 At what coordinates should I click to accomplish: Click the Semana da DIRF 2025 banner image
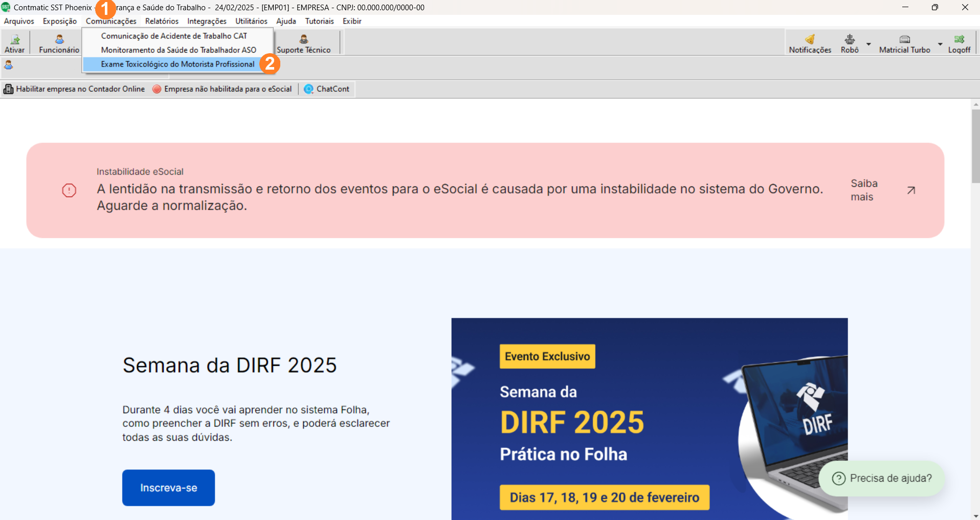pos(650,419)
